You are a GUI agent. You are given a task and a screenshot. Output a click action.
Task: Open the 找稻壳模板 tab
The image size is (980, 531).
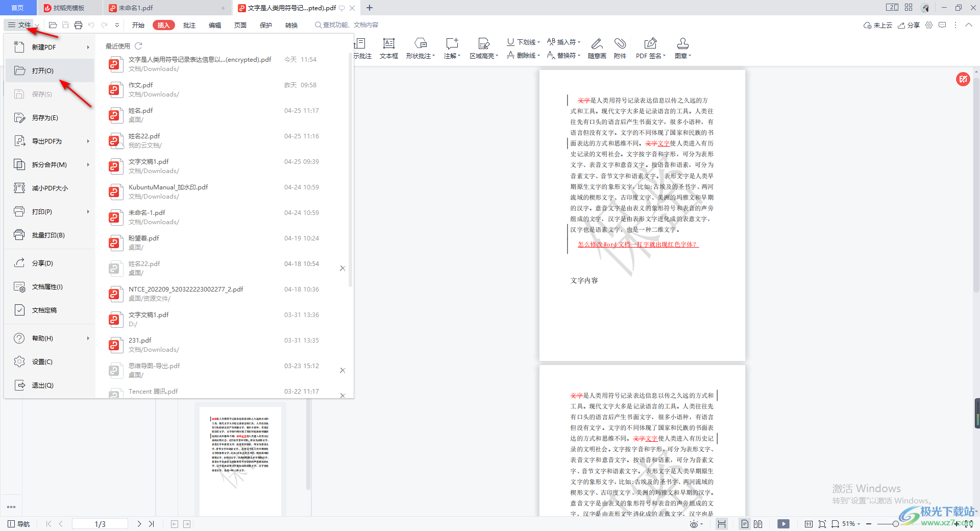[69, 8]
